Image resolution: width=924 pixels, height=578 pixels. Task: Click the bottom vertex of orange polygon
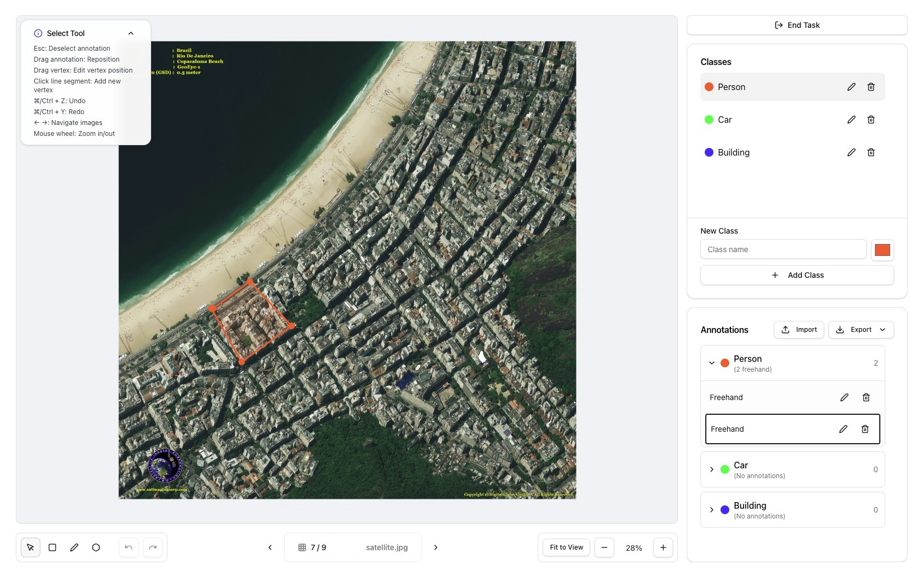click(242, 362)
